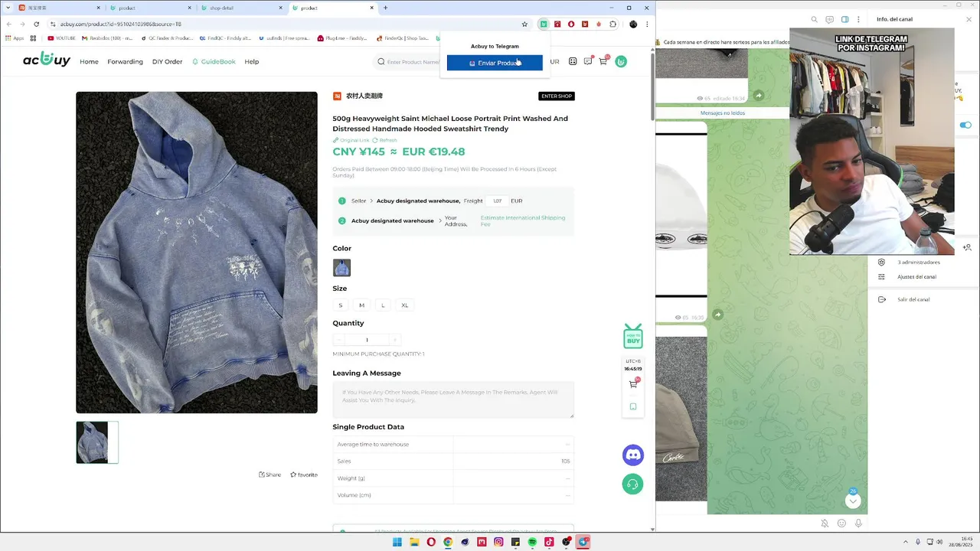Open the customer service headset button

click(x=632, y=484)
